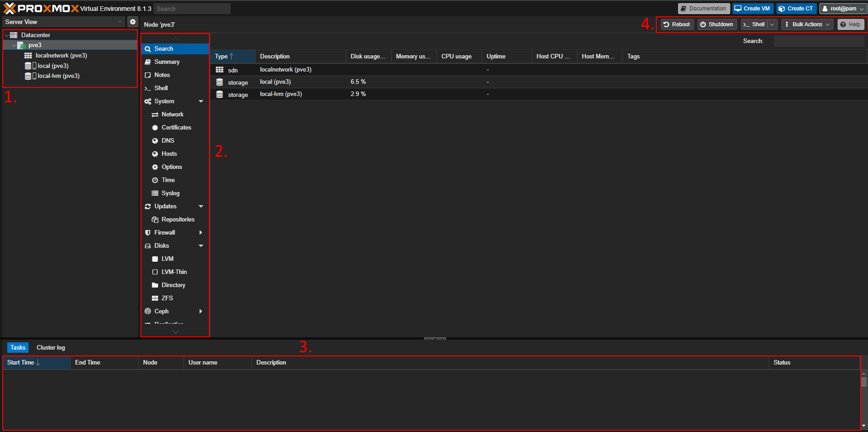Click the Hosts globe icon
Image resolution: width=868 pixels, height=432 pixels.
tap(155, 154)
